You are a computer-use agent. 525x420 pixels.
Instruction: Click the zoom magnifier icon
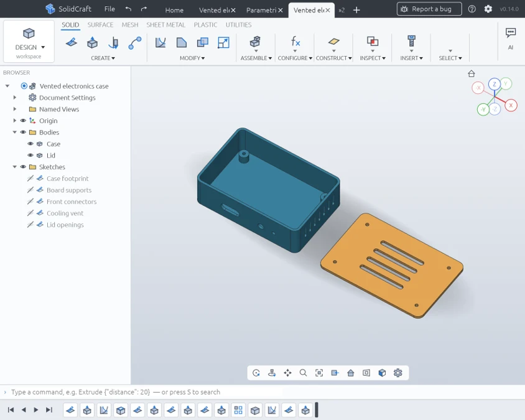(x=303, y=373)
